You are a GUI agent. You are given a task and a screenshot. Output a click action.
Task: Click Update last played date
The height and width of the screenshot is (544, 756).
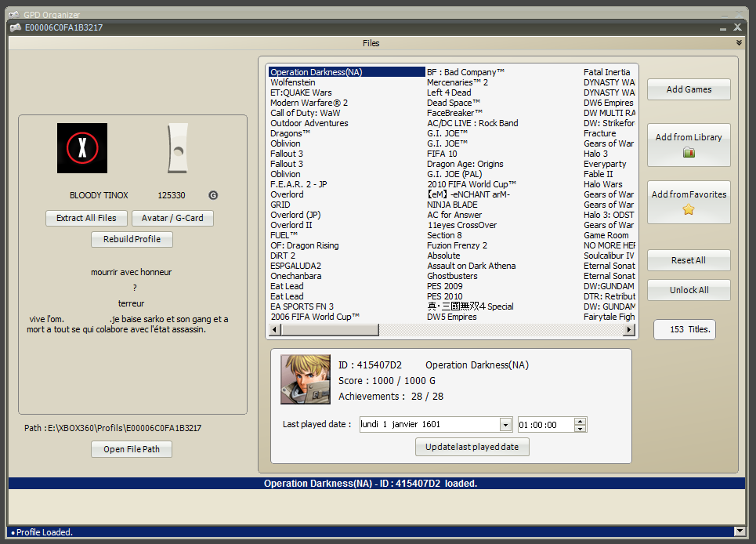coord(472,447)
